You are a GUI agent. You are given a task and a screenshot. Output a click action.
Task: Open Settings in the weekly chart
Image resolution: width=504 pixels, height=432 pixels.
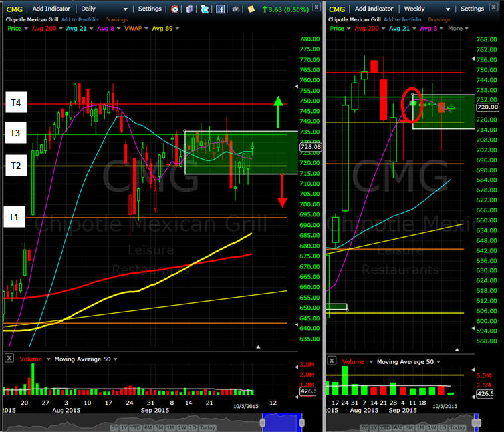472,9
